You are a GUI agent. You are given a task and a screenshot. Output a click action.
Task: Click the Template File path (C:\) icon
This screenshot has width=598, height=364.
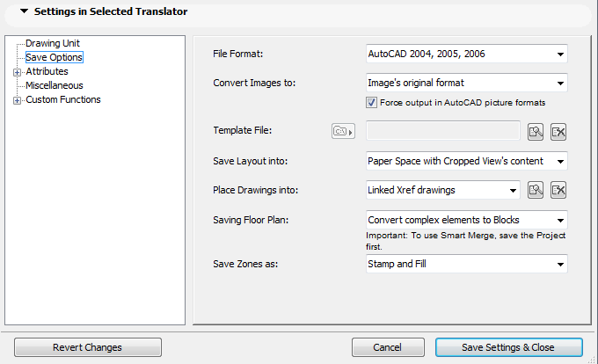[x=341, y=132]
